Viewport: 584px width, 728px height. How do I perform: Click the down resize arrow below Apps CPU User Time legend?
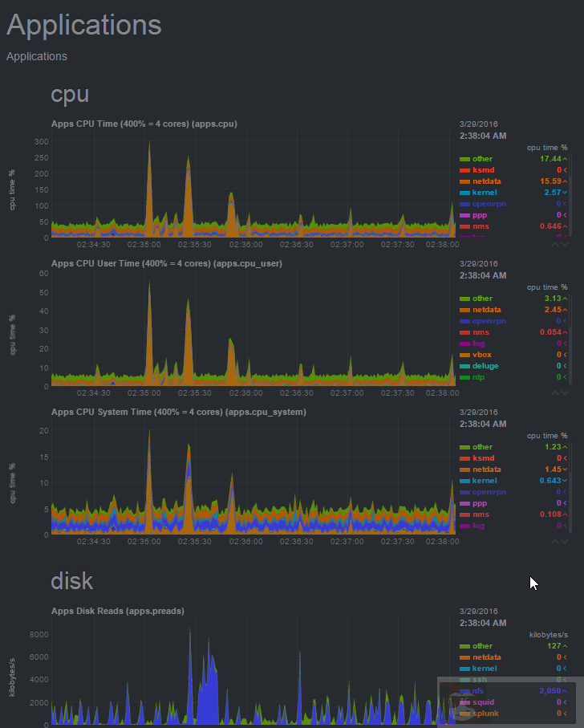(x=565, y=393)
